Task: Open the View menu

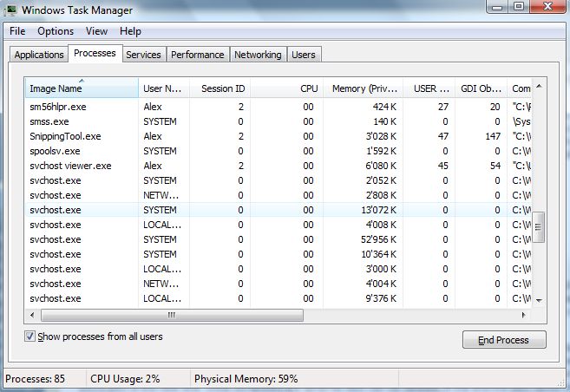Action: click(x=96, y=31)
